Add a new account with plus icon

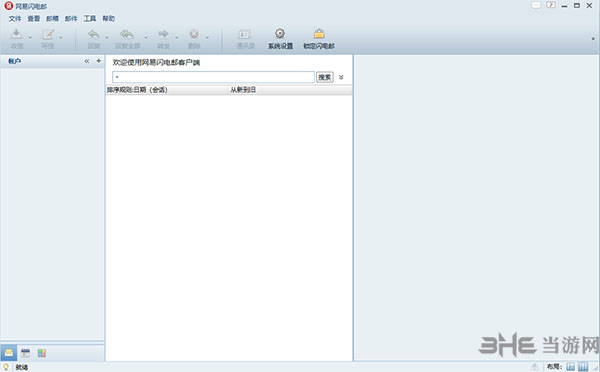coord(99,61)
